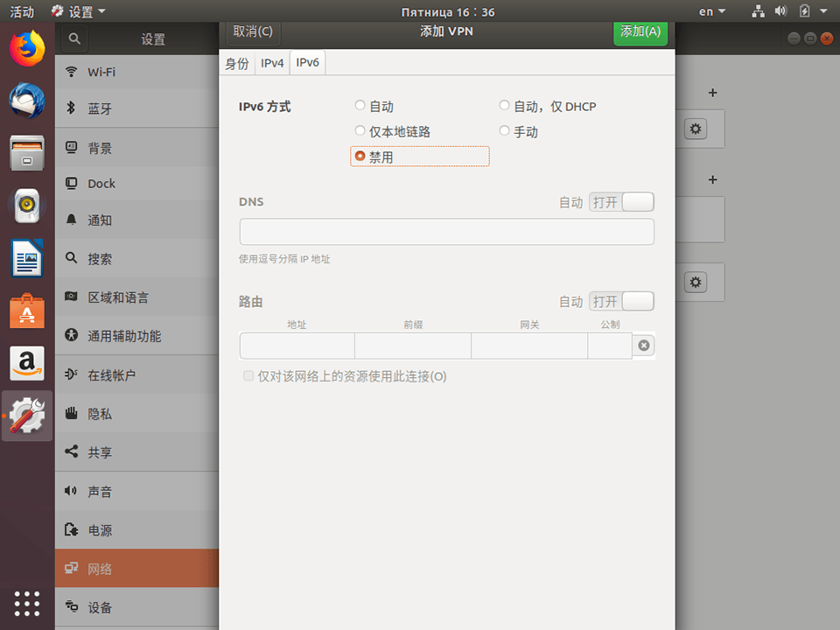Click inside the DNS address field

pyautogui.click(x=446, y=231)
